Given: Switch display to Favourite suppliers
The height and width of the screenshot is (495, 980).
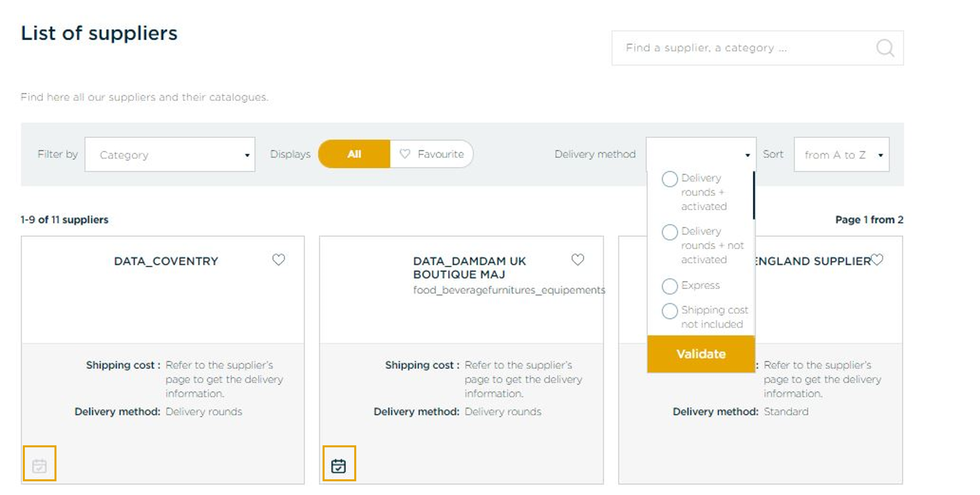Looking at the screenshot, I should point(432,154).
